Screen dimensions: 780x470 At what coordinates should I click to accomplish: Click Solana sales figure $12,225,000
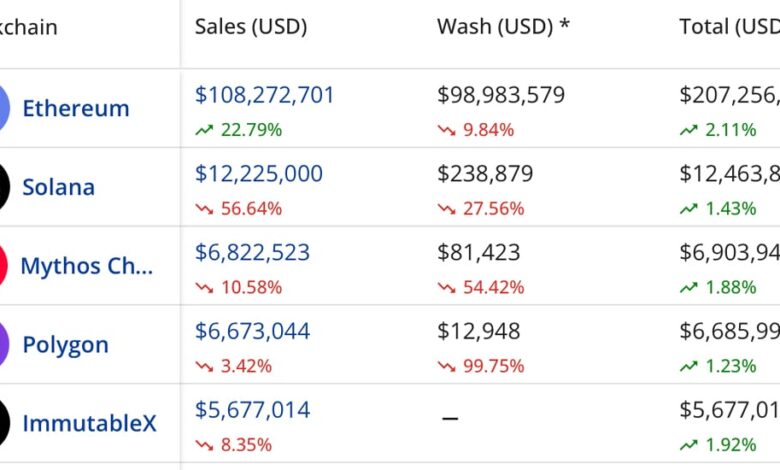[x=259, y=174]
